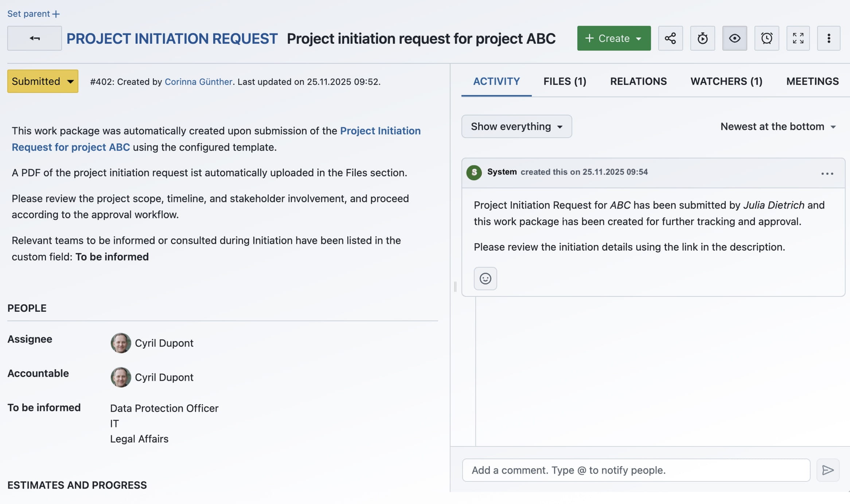Toggle watching via the eye icon

734,38
